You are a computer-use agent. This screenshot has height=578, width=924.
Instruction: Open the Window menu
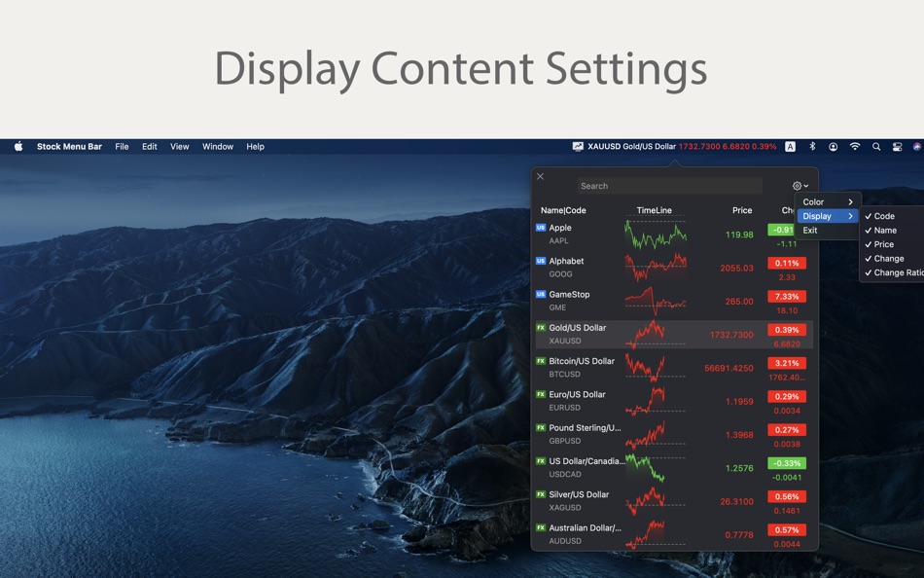point(218,146)
